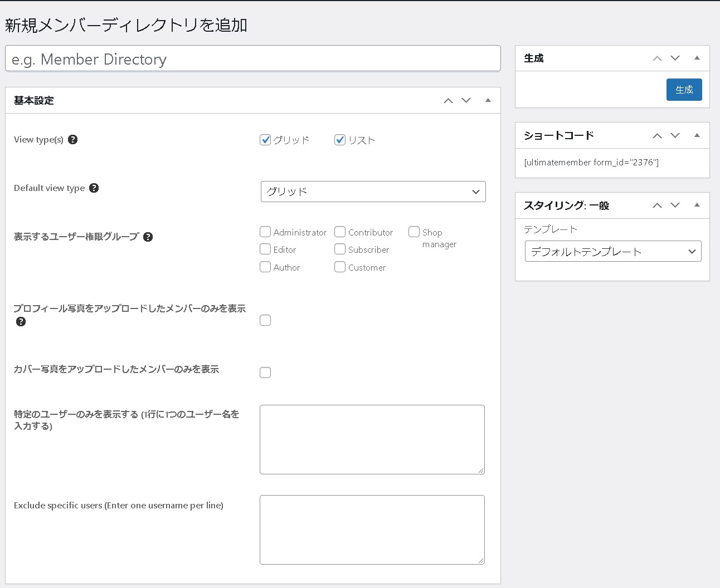Enable the cover photo only checkbox
Screen dimensions: 720x588
[265, 372]
